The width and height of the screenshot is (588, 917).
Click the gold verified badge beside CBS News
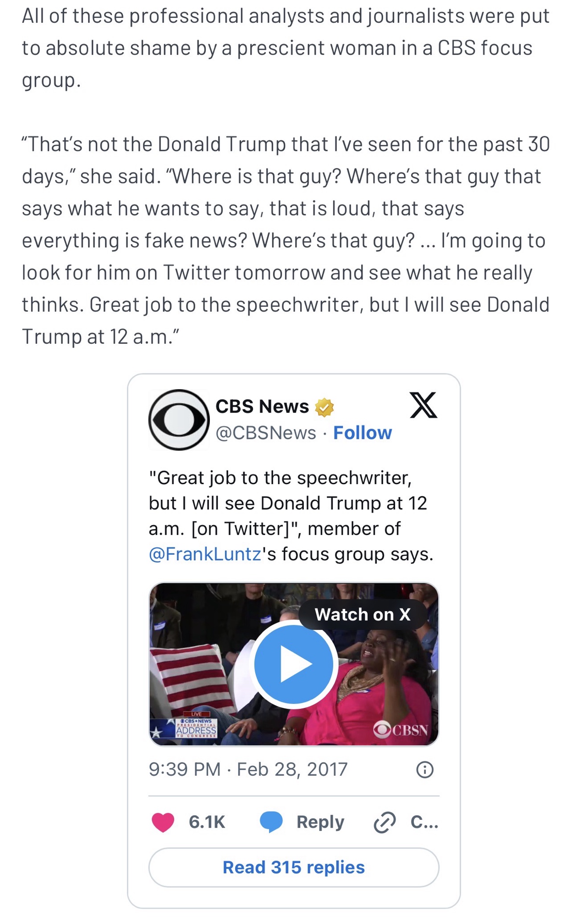pos(324,407)
